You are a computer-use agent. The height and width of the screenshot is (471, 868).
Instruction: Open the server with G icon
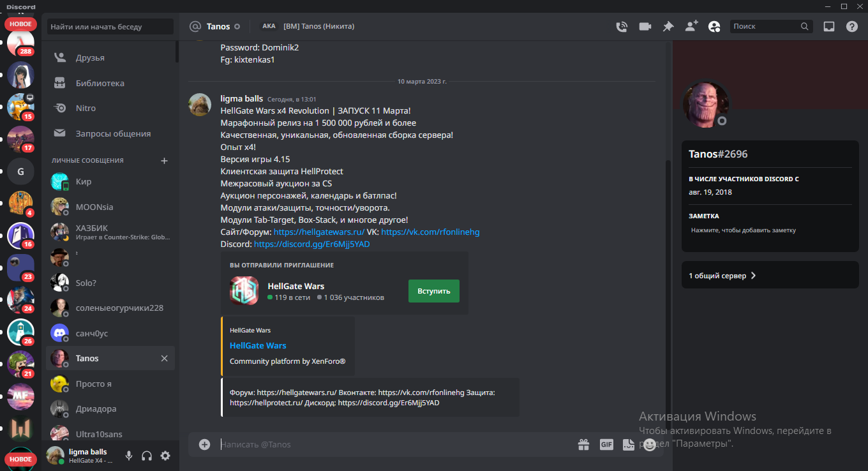[x=20, y=171]
